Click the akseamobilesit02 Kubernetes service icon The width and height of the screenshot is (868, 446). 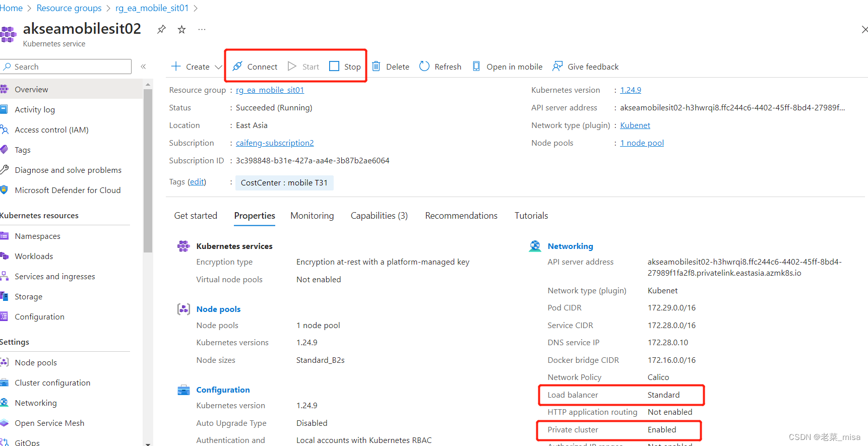click(x=8, y=33)
